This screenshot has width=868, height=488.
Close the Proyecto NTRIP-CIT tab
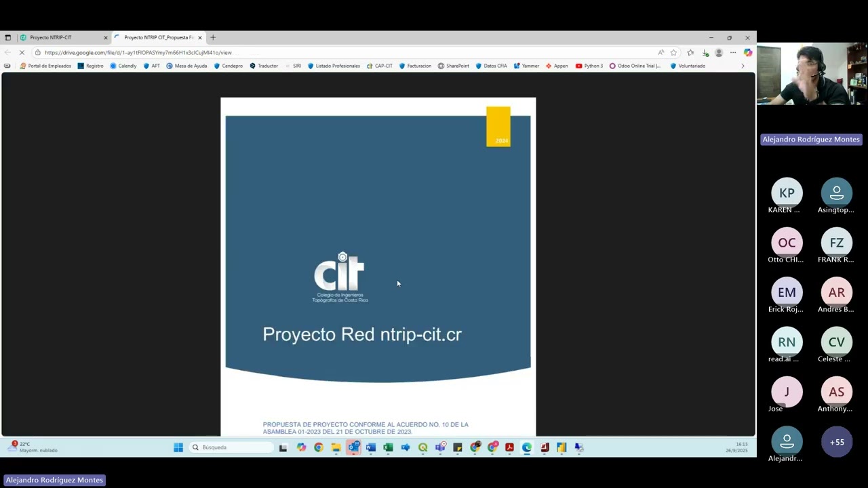pos(105,38)
